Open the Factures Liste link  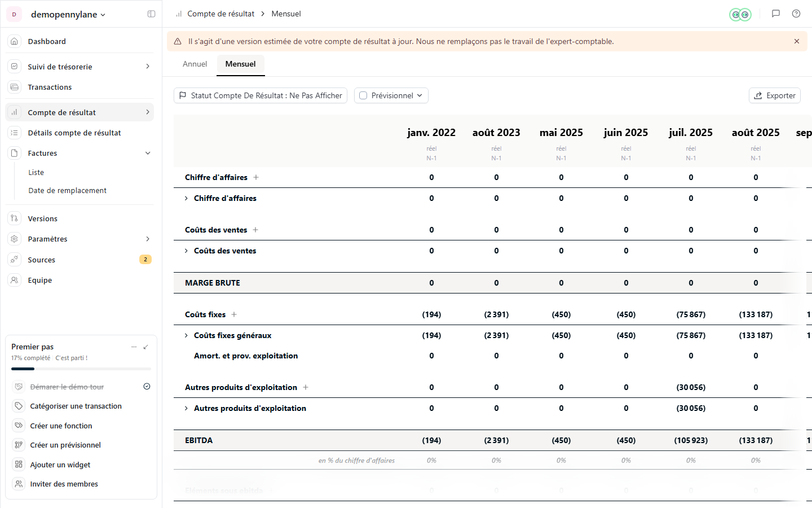tap(36, 172)
